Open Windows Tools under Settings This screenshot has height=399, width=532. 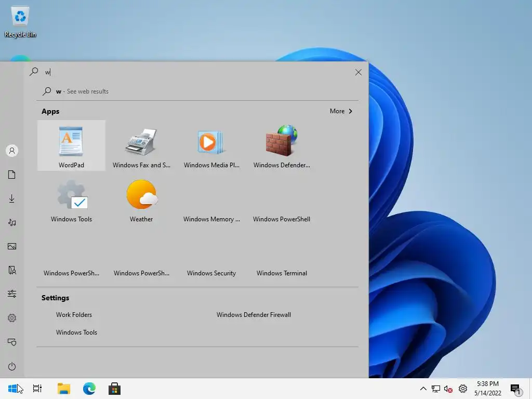76,332
